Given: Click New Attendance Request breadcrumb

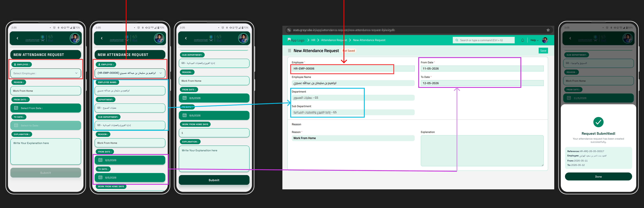Looking at the screenshot, I should click(x=369, y=40).
